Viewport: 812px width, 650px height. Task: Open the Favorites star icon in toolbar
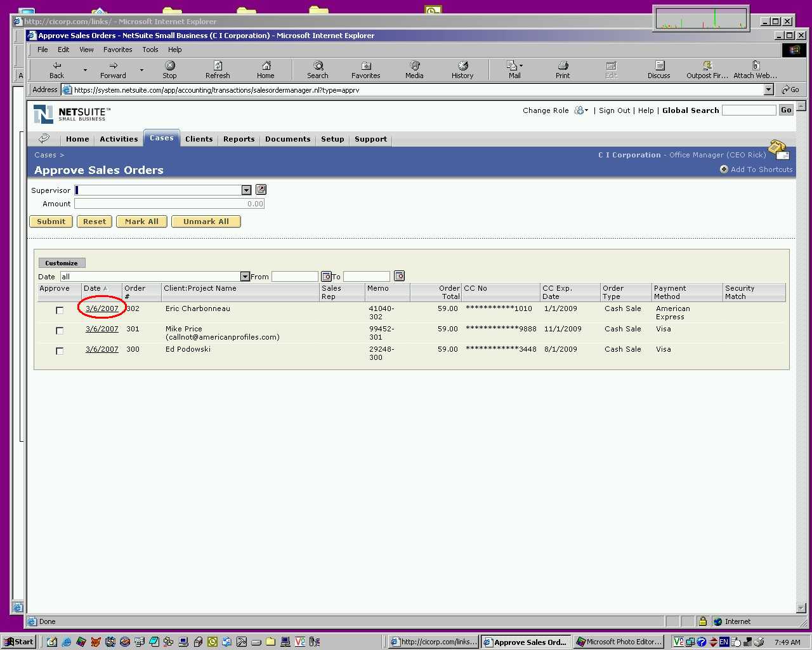pyautogui.click(x=366, y=66)
